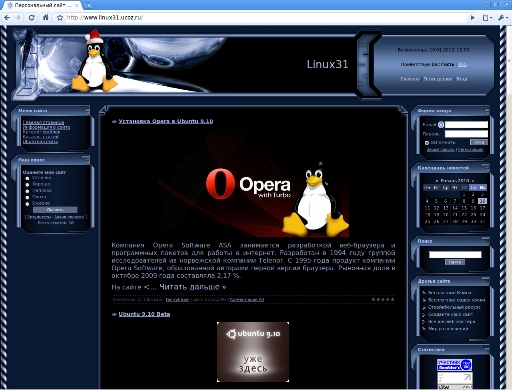Viewport: 512px width, 390px height.
Task: Reload the page with refresh icon
Action: pos(32,18)
